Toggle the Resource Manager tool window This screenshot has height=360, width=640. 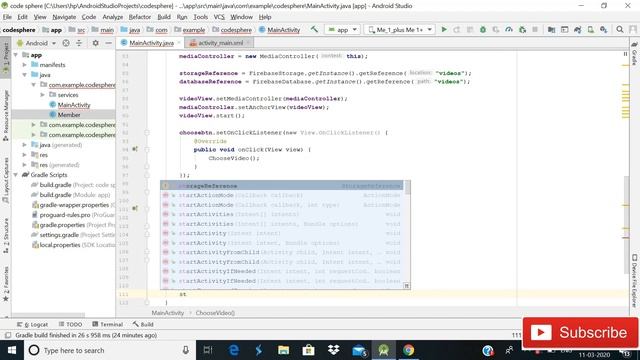coord(6,116)
